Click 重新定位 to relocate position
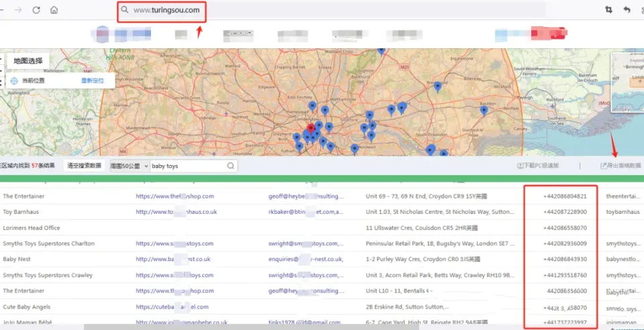This screenshot has width=644, height=330. (x=93, y=80)
